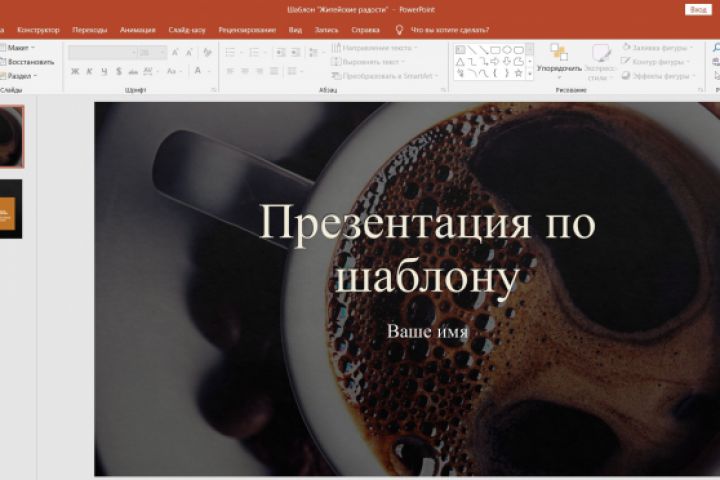Select the Text Box shape in the gallery
Image resolution: width=720 pixels, height=480 pixels.
[x=460, y=50]
